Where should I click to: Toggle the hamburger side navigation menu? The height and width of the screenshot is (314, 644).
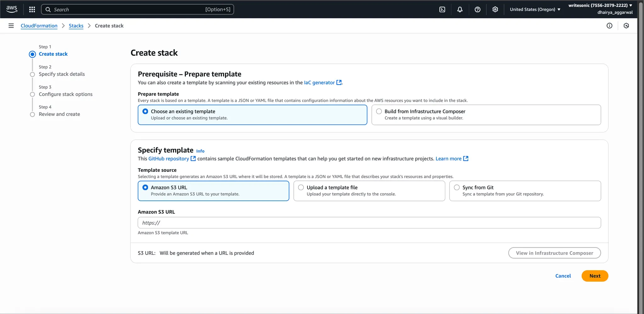(x=11, y=26)
